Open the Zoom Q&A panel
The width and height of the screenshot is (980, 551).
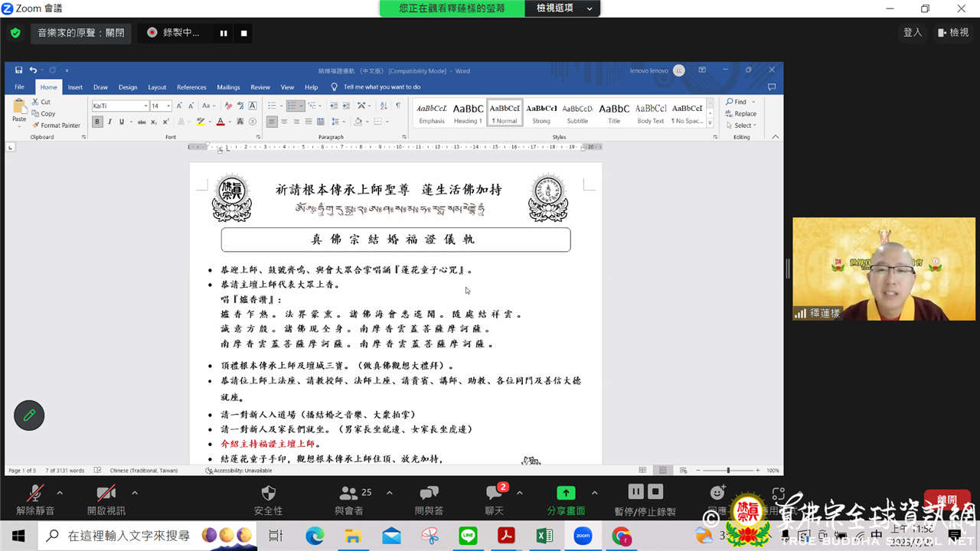pyautogui.click(x=429, y=494)
